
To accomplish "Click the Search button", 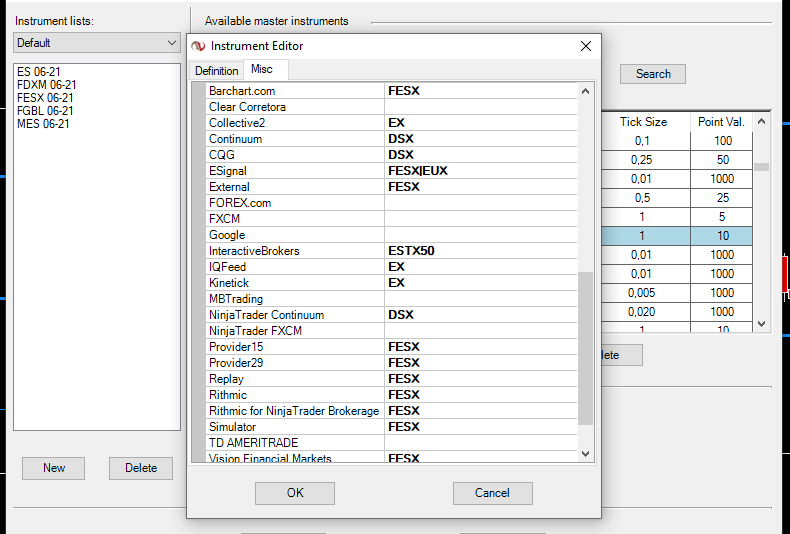I will [x=653, y=74].
